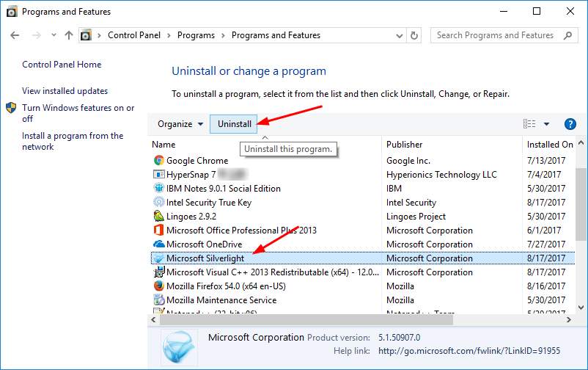
Task: Click the horizontal scrollbar left arrow
Action: 153,319
